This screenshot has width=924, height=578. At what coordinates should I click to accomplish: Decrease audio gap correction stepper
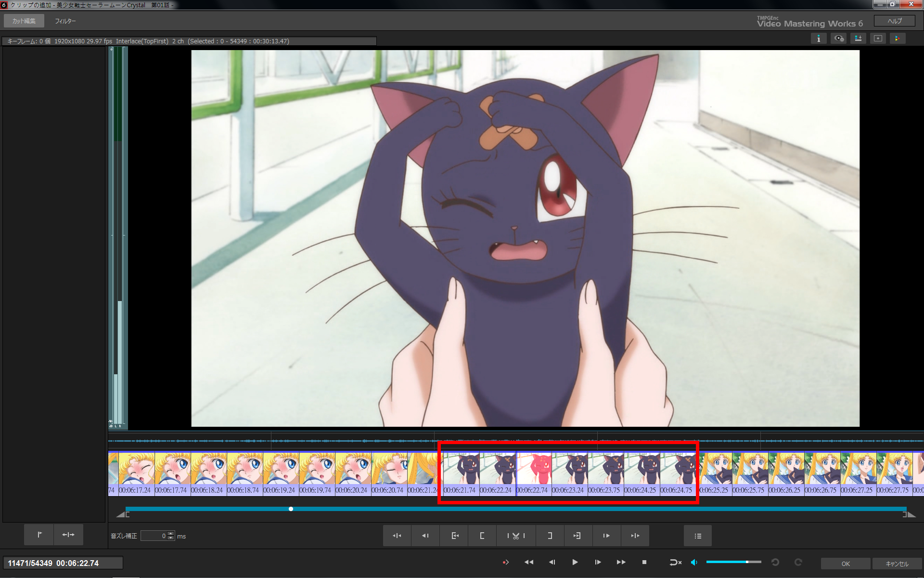170,538
